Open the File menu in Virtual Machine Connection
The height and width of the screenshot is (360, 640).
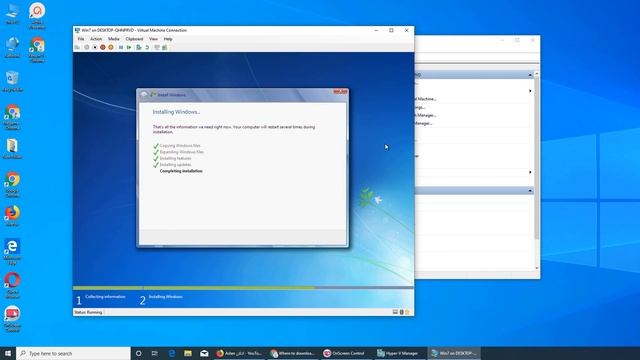pyautogui.click(x=81, y=39)
